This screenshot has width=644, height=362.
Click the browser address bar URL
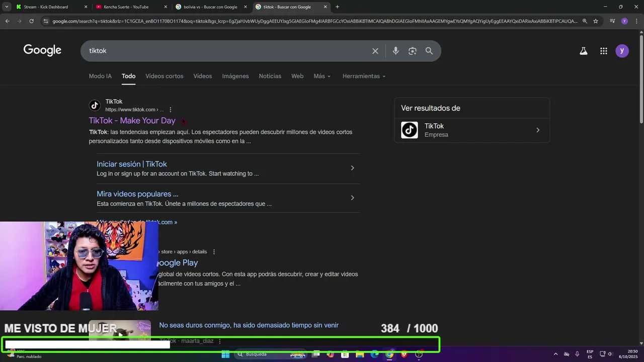tap(314, 21)
